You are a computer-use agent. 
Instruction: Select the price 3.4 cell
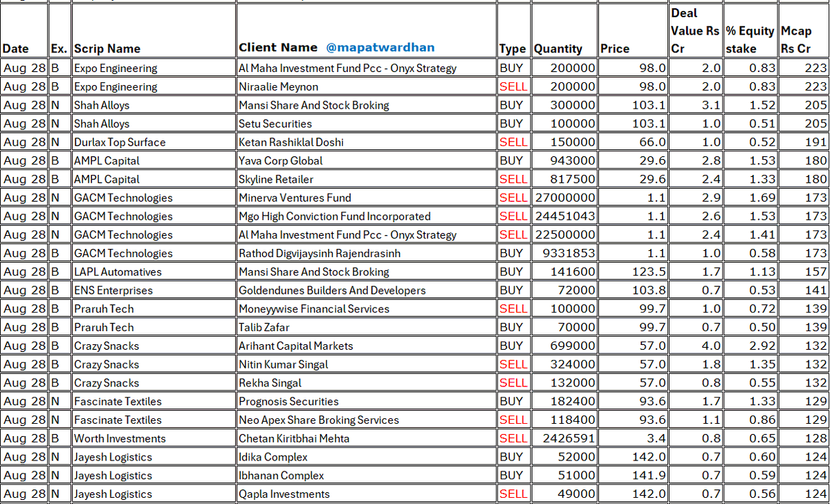tap(633, 438)
